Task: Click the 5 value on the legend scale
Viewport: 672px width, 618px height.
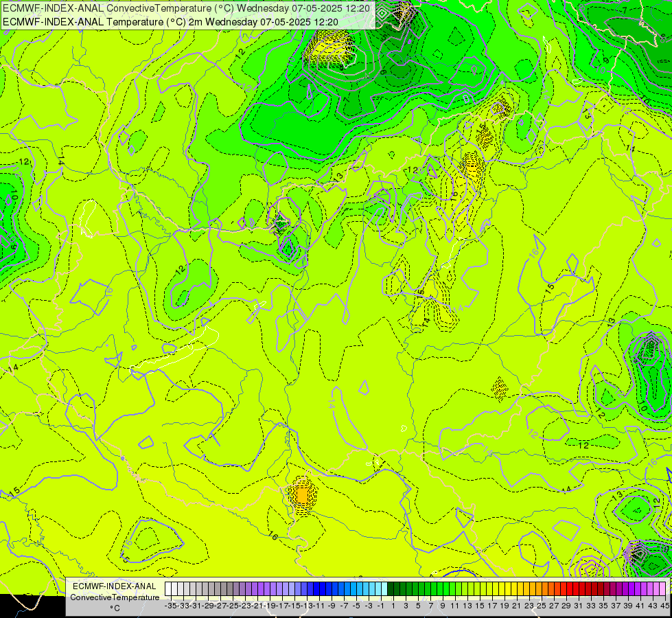Action: 418,606
